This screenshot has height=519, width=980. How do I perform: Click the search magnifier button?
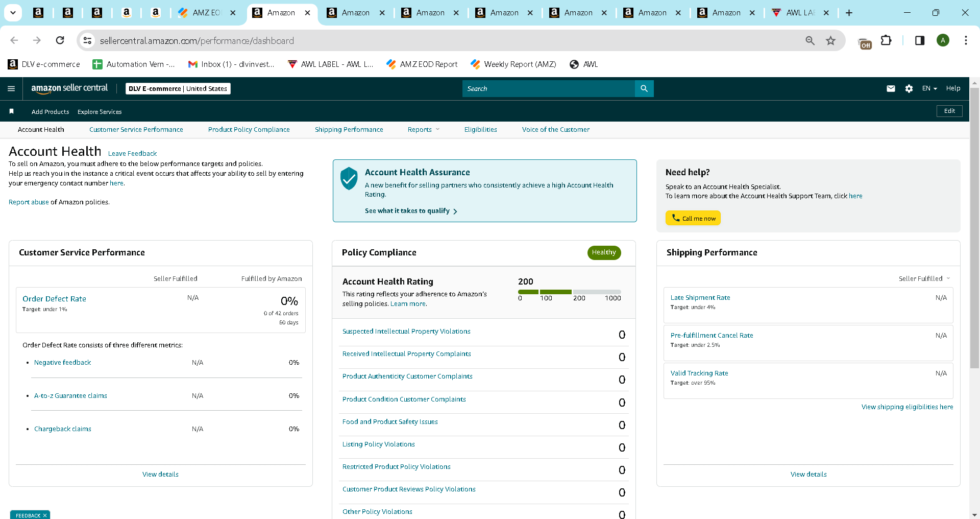(644, 88)
